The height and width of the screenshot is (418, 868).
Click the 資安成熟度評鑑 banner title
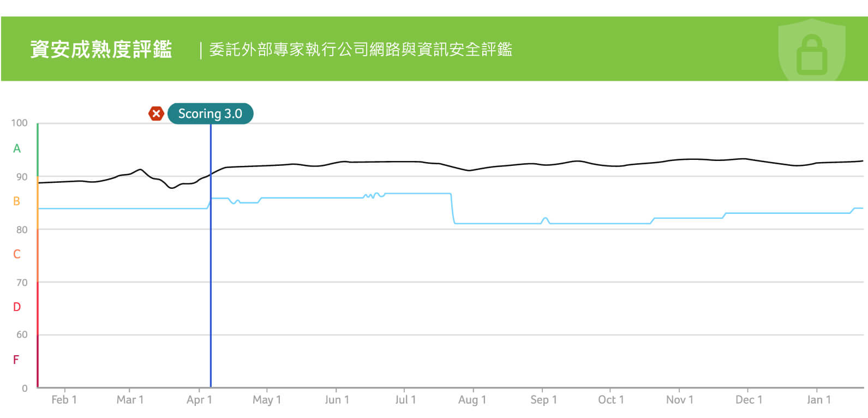[101, 50]
